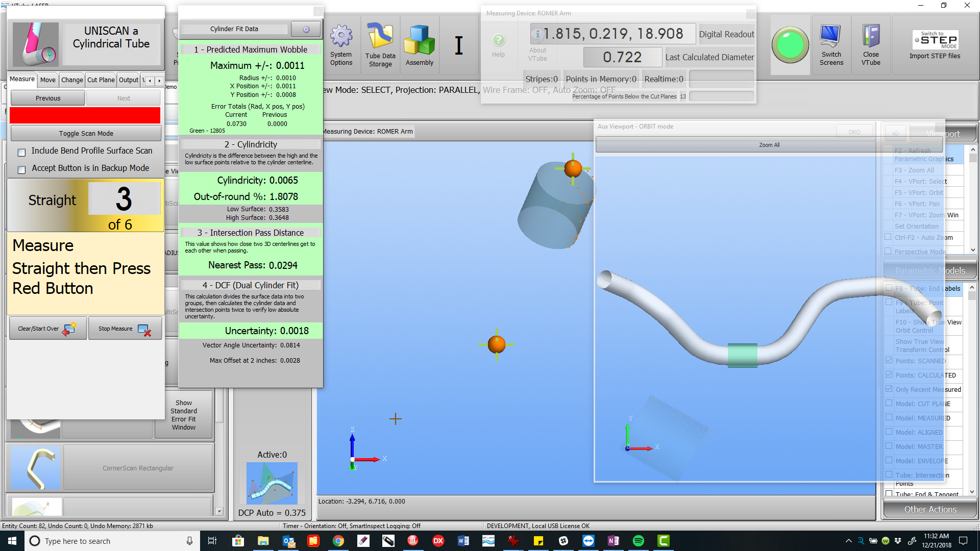Enable Include Bend Profile Surface Scan
The width and height of the screenshot is (980, 551).
point(22,152)
